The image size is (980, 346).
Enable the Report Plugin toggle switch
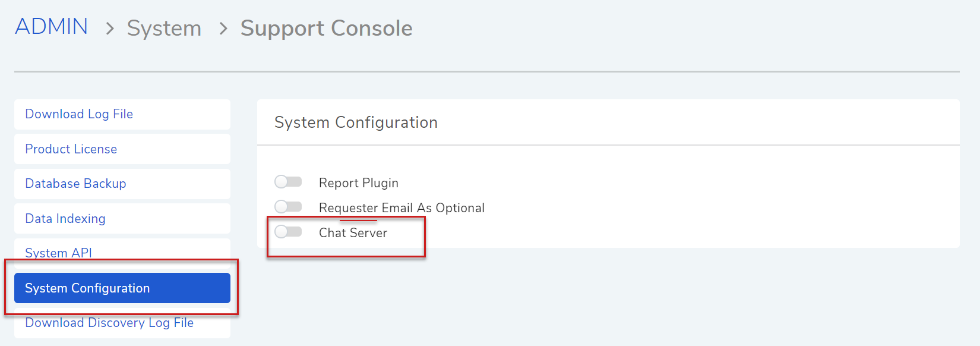pyautogui.click(x=288, y=181)
